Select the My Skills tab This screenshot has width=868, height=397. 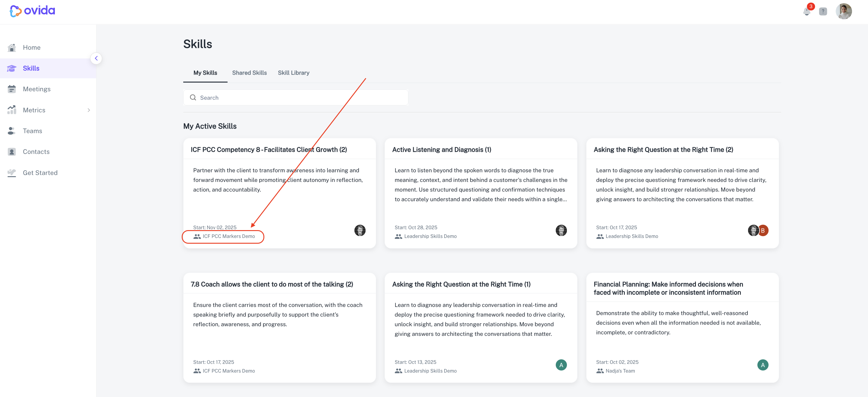205,73
